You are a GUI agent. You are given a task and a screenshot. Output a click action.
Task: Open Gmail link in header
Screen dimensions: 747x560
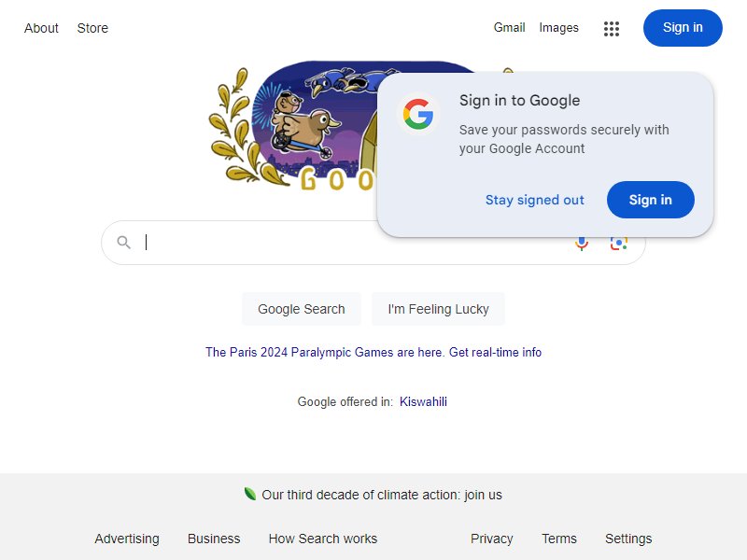[509, 28]
